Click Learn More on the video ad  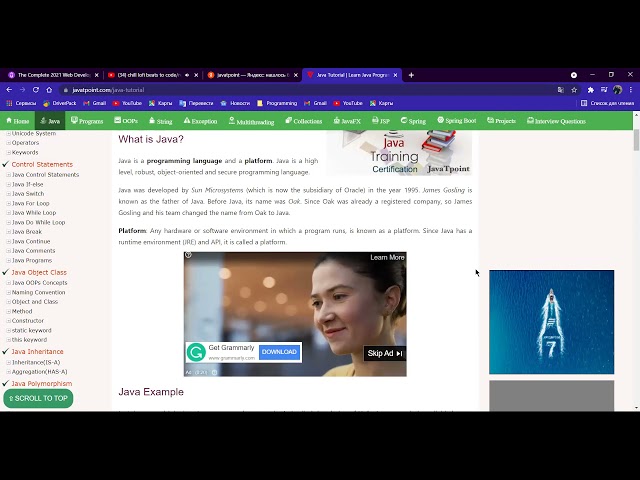coord(387,258)
